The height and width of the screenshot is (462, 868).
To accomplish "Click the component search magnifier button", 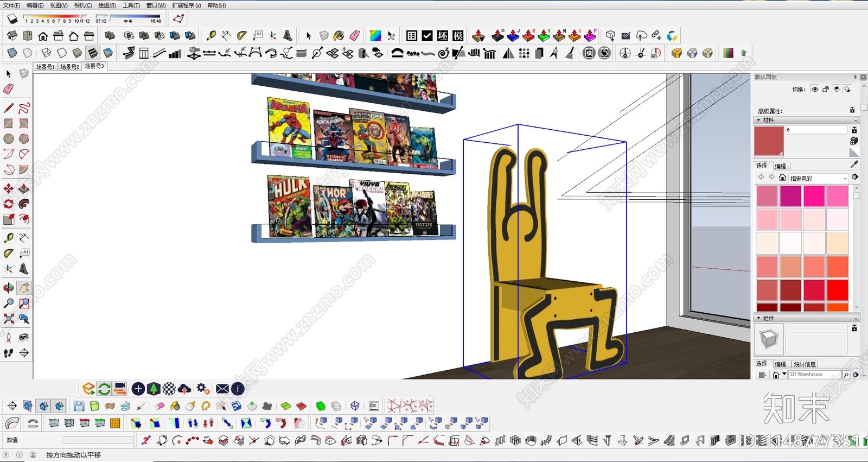I will click(x=846, y=375).
